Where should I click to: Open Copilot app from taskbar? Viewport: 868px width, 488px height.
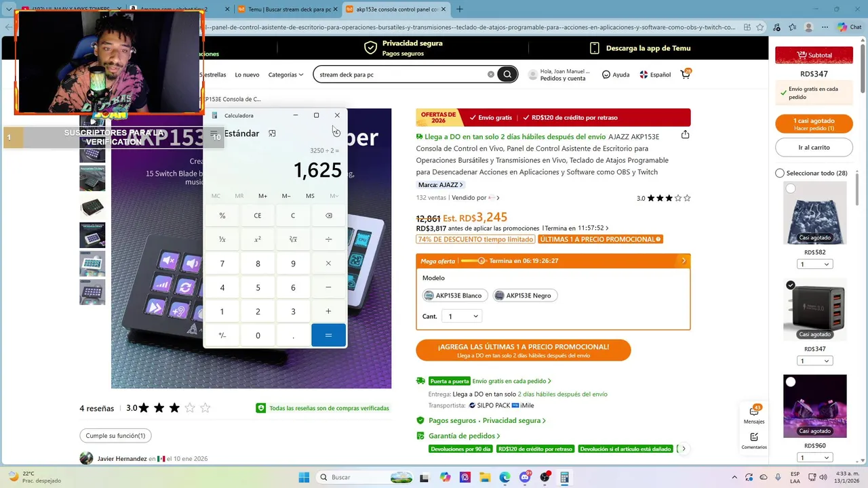(x=445, y=477)
